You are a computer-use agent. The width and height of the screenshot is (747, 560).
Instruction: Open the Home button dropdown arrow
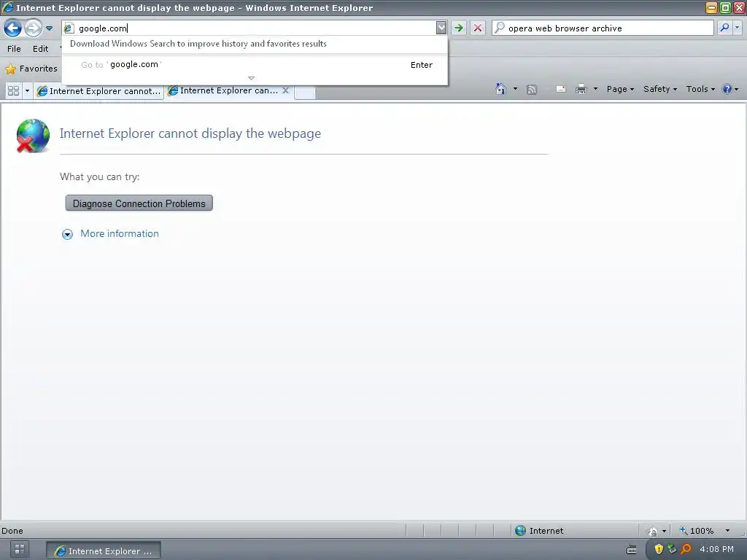click(515, 89)
